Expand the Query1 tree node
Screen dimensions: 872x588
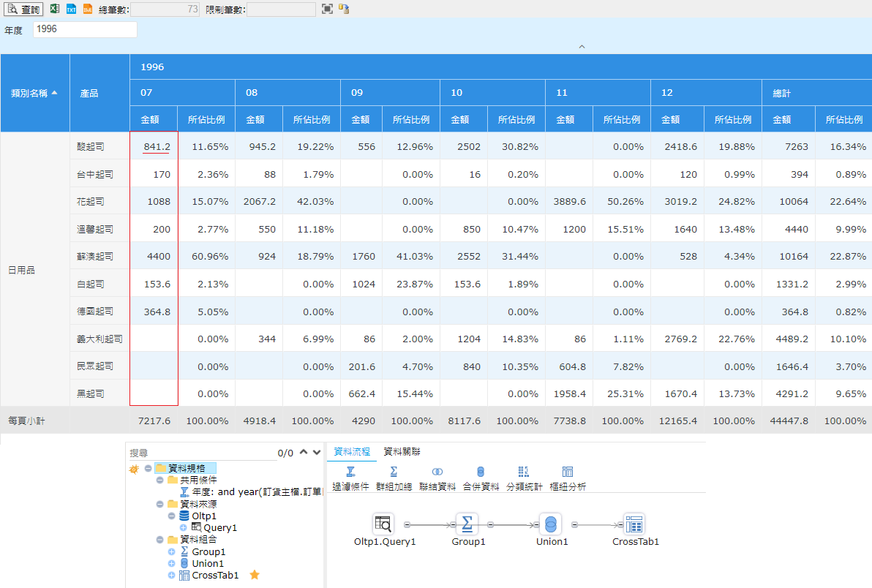tap(183, 527)
